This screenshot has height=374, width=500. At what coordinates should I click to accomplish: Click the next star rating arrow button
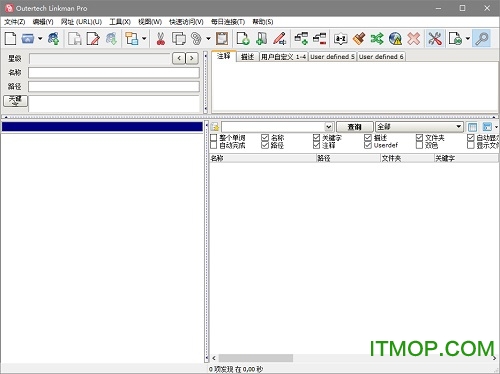tap(192, 58)
